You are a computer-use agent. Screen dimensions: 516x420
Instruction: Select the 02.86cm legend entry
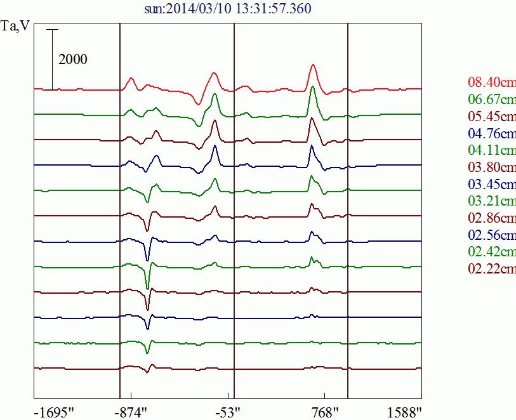pos(492,218)
